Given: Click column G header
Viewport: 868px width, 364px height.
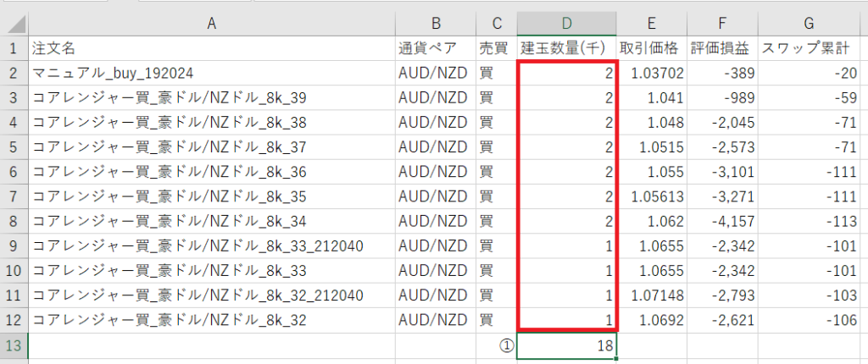Looking at the screenshot, I should click(x=811, y=24).
